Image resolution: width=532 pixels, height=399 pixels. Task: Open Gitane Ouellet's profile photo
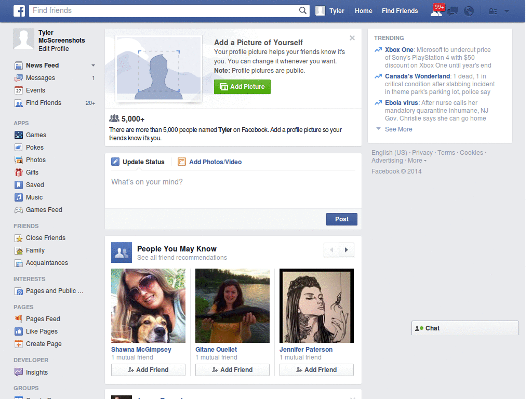tap(232, 305)
